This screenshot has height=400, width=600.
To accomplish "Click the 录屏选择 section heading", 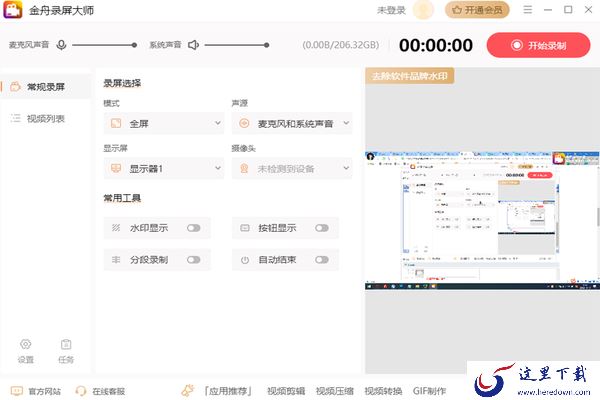I will click(x=122, y=83).
